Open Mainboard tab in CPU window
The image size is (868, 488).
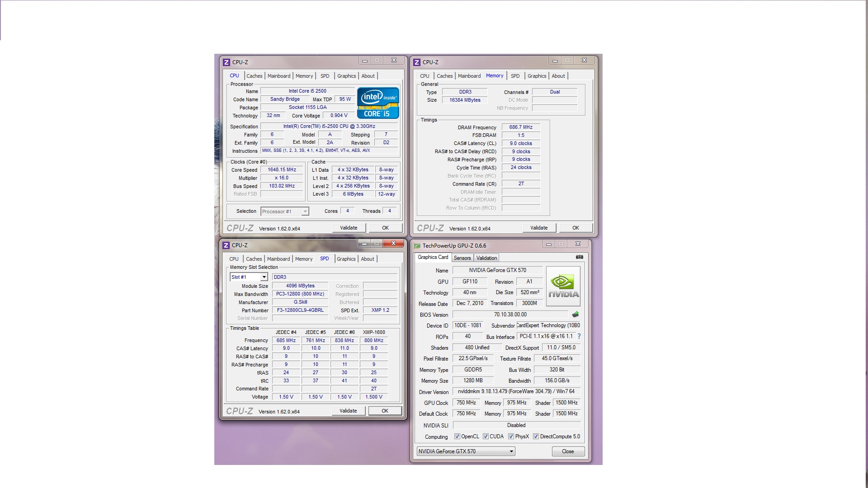[279, 76]
